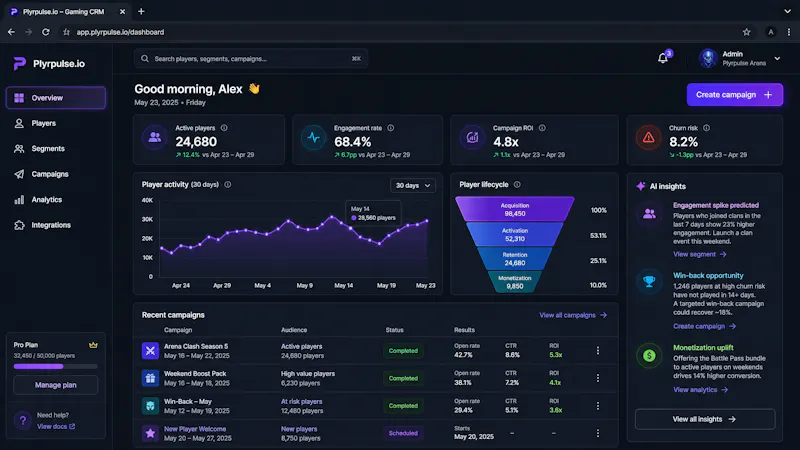Image resolution: width=800 pixels, height=450 pixels.
Task: Click the Churn risk warning triangle icon
Action: 648,137
